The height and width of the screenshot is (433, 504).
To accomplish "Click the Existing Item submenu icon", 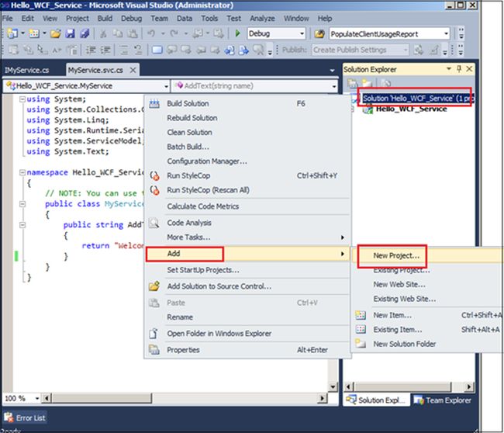I will tap(361, 329).
